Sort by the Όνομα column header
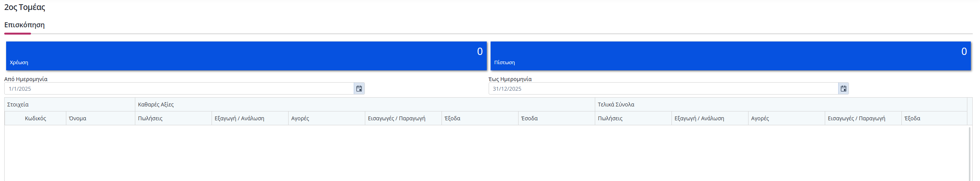Image resolution: width=980 pixels, height=181 pixels. [x=100, y=118]
